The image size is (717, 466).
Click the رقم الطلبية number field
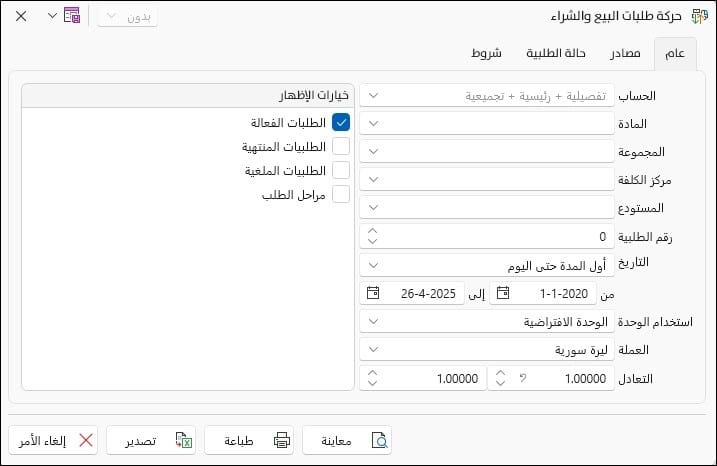click(487, 236)
